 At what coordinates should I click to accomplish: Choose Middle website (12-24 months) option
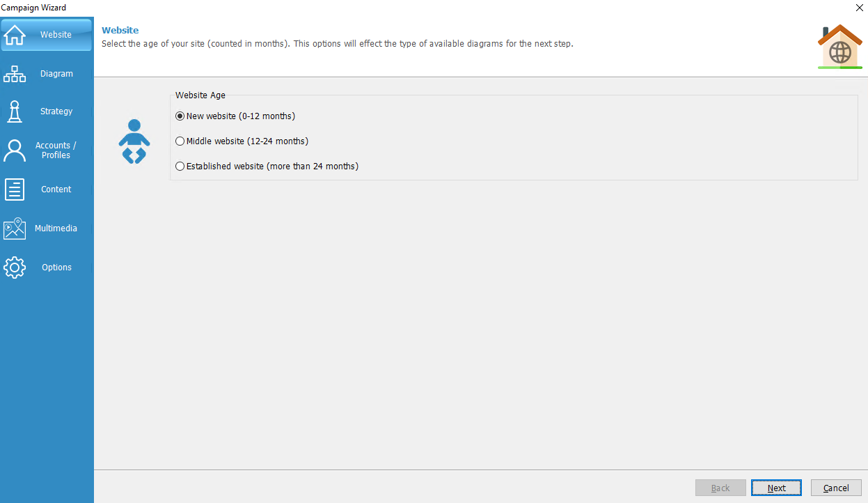point(180,141)
